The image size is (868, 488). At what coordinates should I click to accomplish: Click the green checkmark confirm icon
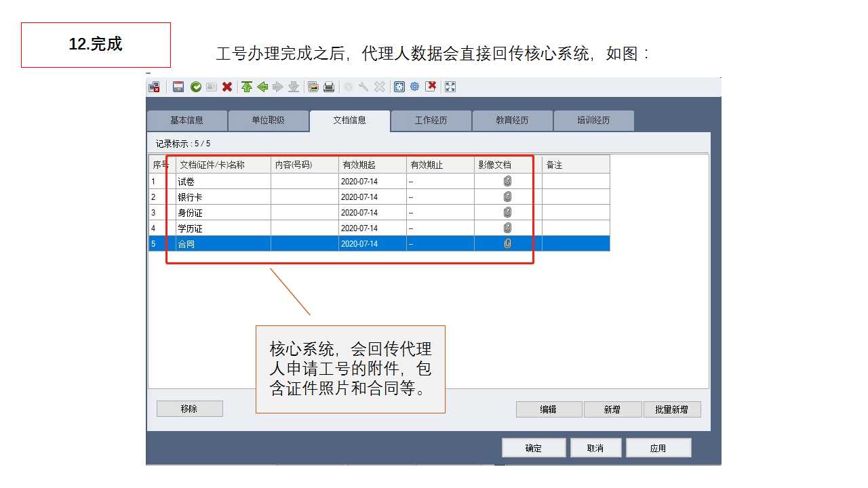tap(195, 87)
